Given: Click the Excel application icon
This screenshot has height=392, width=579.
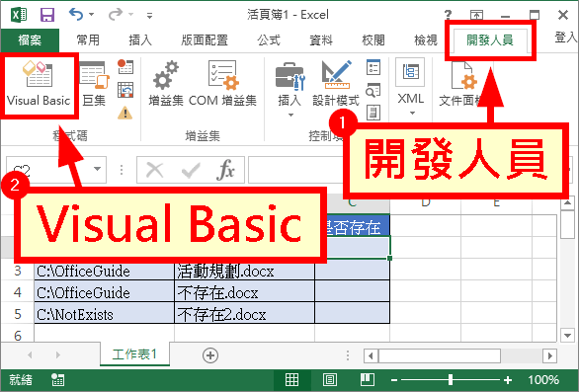Looking at the screenshot, I should tap(19, 15).
